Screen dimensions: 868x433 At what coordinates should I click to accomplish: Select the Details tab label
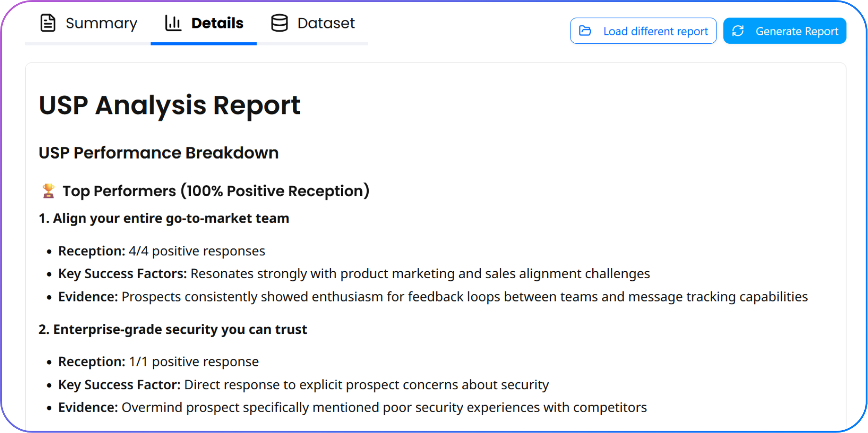coord(217,23)
